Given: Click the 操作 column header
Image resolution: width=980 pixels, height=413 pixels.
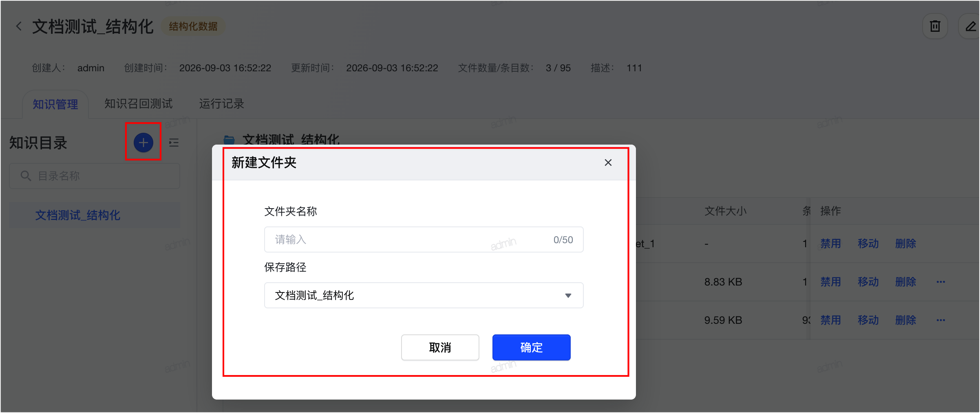Looking at the screenshot, I should [x=831, y=211].
